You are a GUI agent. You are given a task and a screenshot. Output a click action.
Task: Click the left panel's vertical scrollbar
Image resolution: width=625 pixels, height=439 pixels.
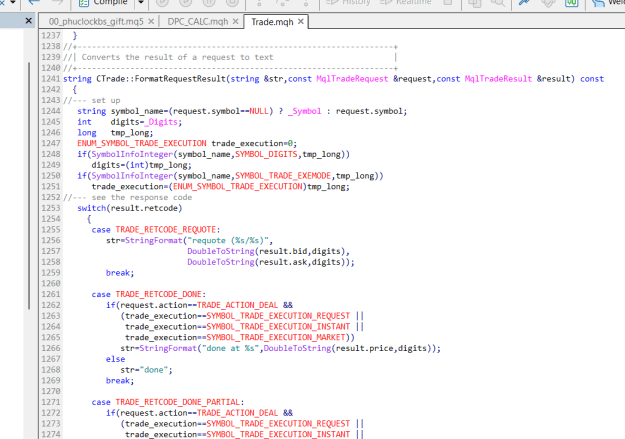click(x=29, y=185)
